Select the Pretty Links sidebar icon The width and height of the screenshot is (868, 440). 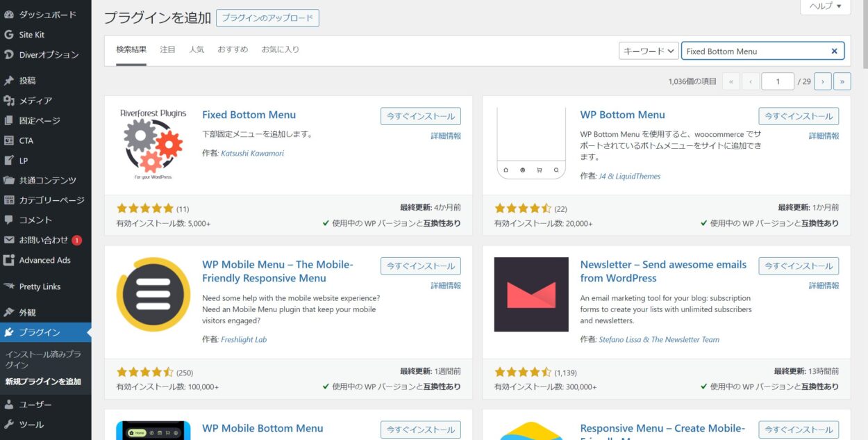[x=10, y=286]
